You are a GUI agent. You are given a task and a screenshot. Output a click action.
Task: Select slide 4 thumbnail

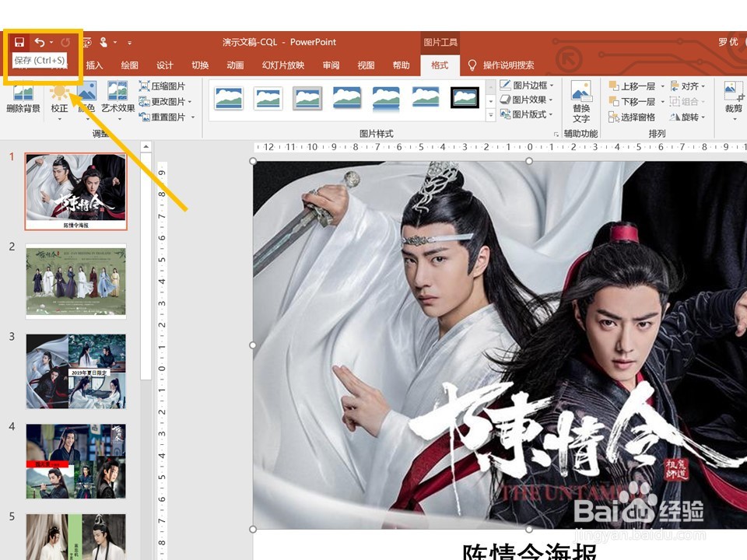[75, 461]
